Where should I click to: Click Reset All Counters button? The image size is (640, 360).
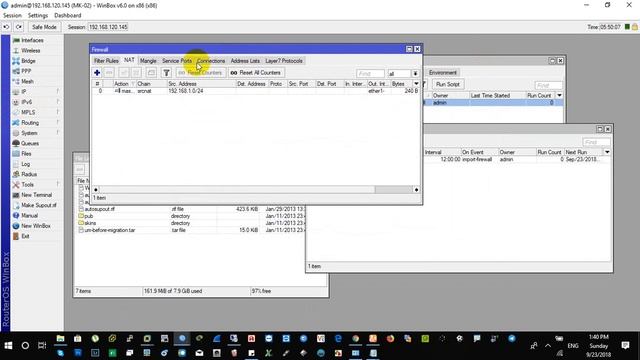256,73
